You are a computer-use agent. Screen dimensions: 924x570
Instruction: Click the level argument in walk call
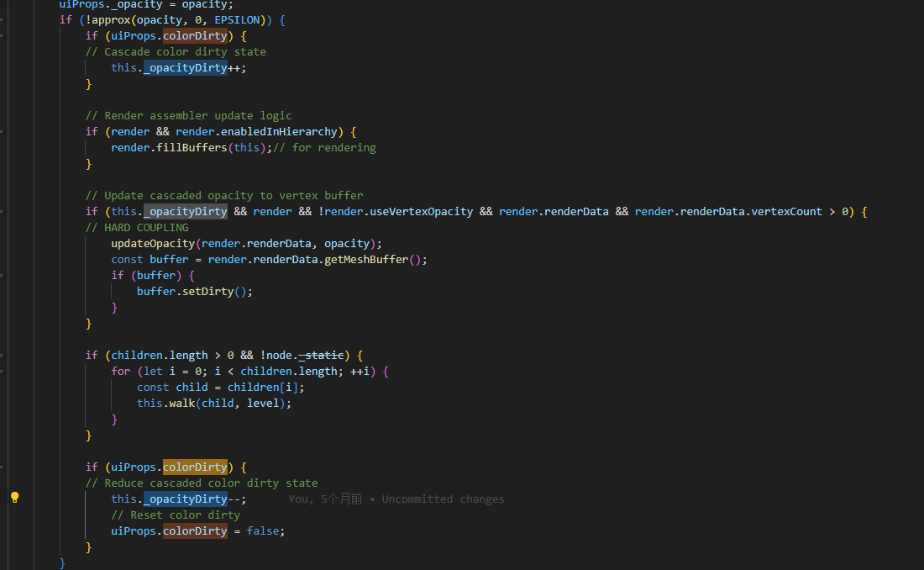(263, 403)
